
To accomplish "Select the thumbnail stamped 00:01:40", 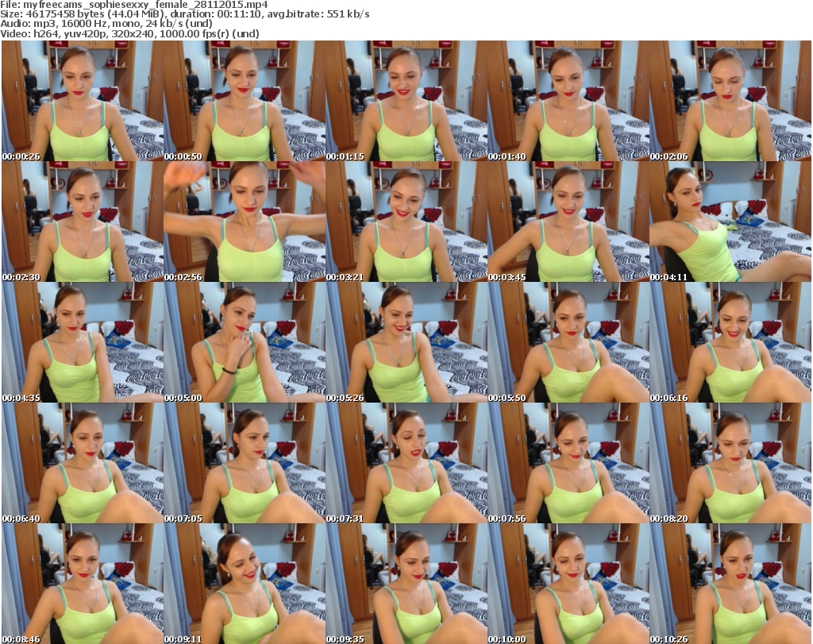I will [x=568, y=101].
